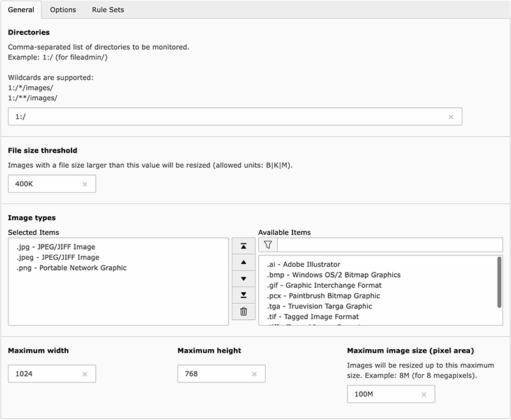Open the Rule Sets tab
The width and height of the screenshot is (511, 420).
click(x=109, y=10)
